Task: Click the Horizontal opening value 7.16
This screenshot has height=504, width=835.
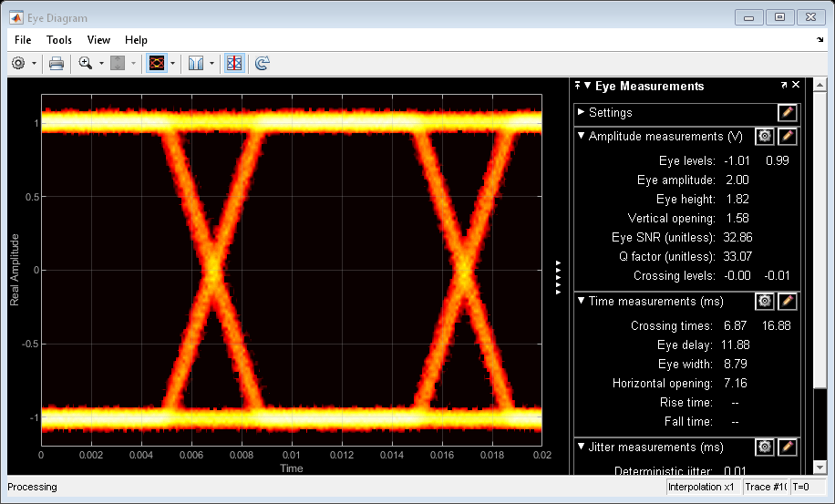Action: pos(736,383)
